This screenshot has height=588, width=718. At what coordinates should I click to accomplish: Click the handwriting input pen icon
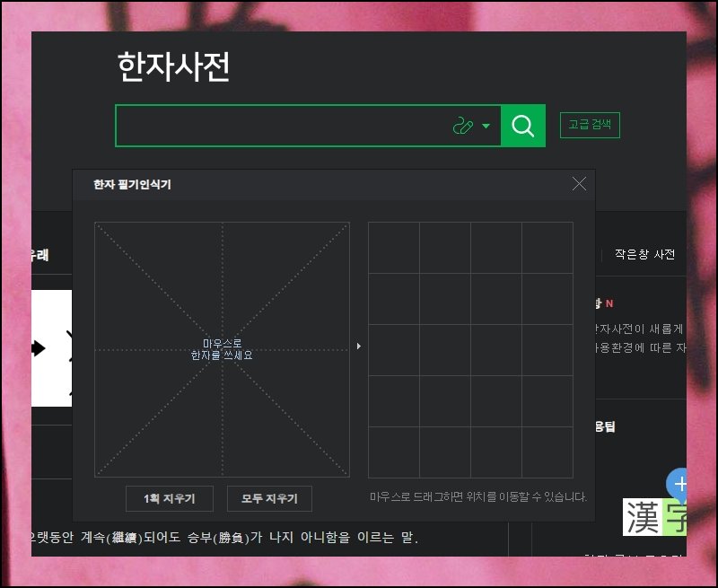coord(462,126)
